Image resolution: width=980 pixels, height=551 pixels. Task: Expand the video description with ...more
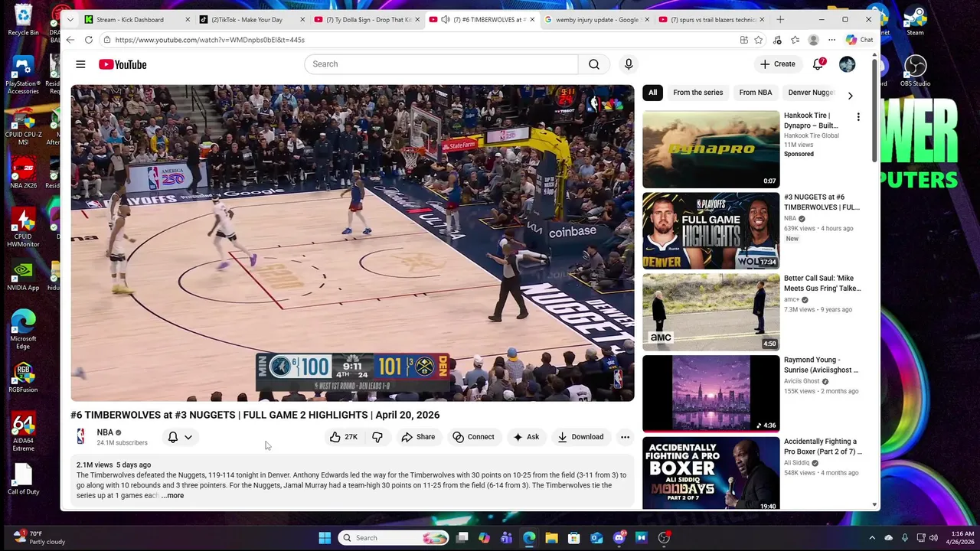coord(172,495)
